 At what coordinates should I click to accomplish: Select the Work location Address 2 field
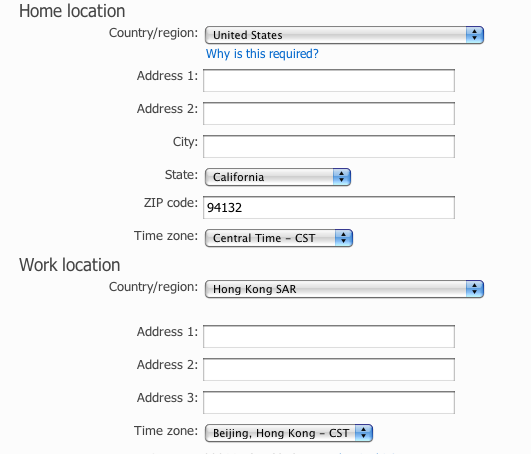tap(329, 369)
